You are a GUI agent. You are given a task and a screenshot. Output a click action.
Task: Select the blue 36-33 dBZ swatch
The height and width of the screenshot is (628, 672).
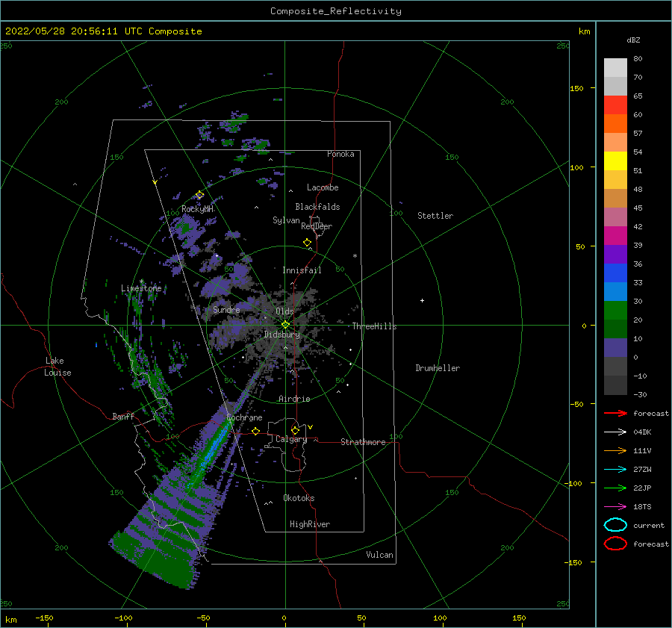[x=615, y=273]
